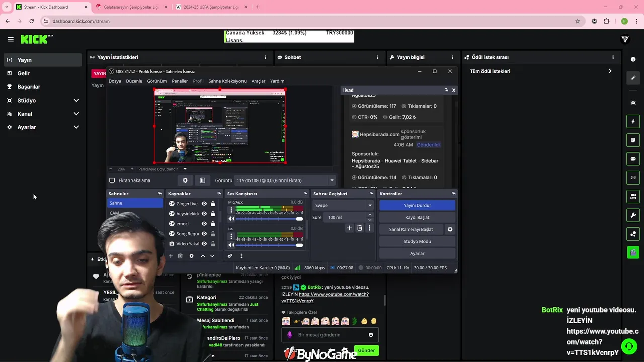Mute the Mic/Aux audio channel

click(231, 219)
